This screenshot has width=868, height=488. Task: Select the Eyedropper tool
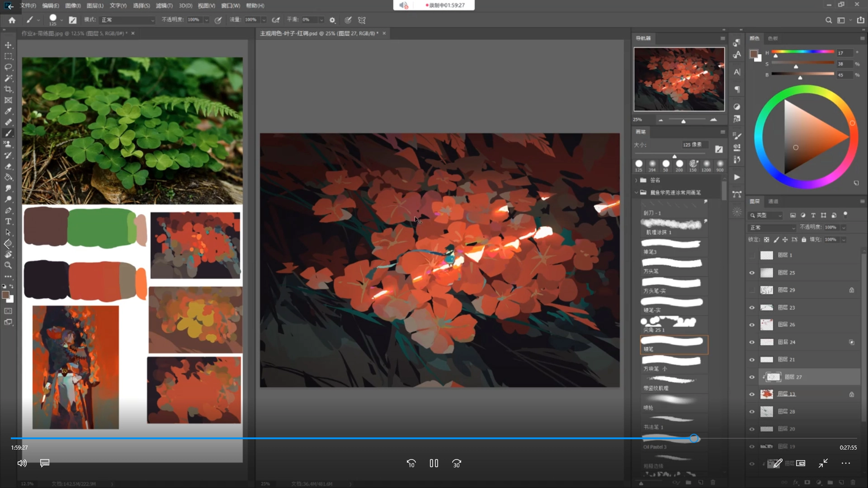pos(8,111)
